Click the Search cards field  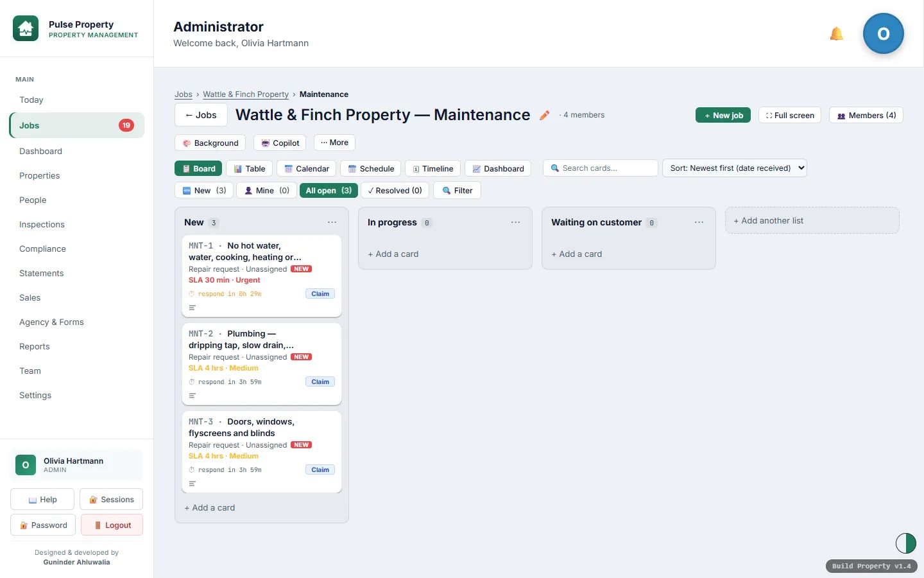click(601, 168)
